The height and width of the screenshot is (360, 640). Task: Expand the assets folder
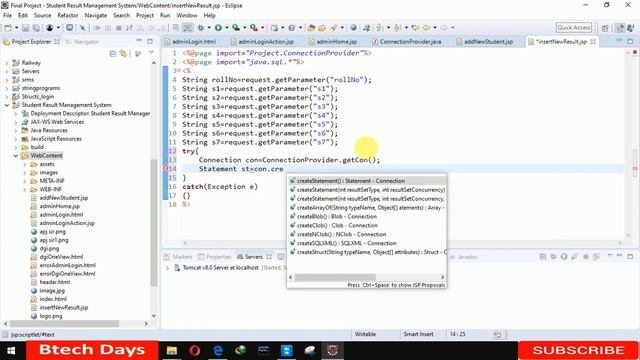pos(24,164)
